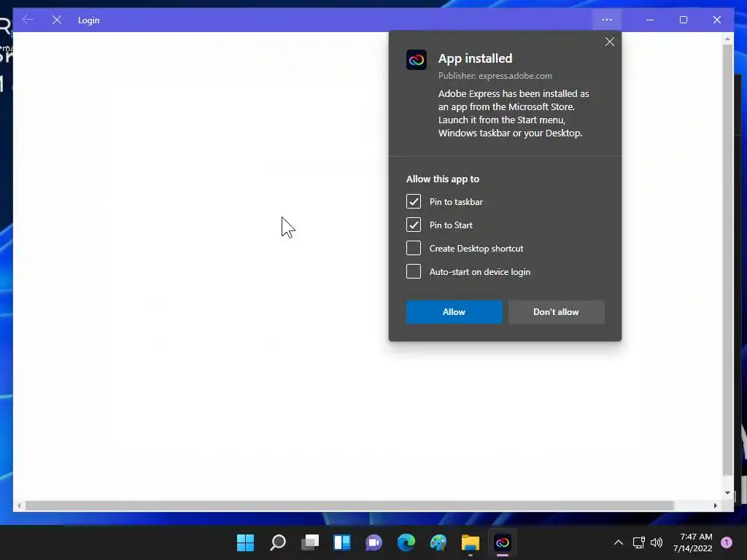Click the horizontal scrollbar right arrow
This screenshot has width=747, height=560.
coord(715,506)
